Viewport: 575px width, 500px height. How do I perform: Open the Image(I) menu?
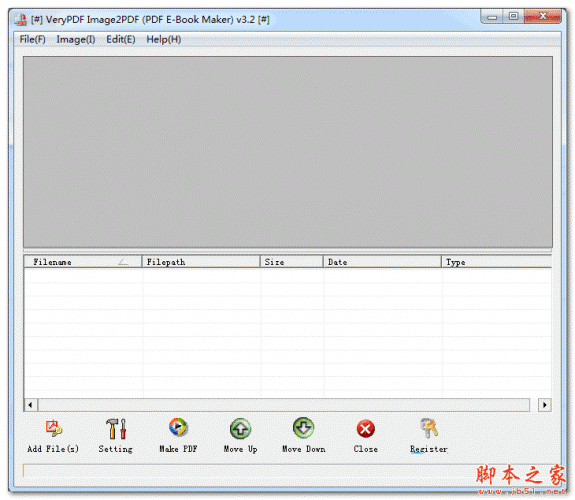(76, 39)
